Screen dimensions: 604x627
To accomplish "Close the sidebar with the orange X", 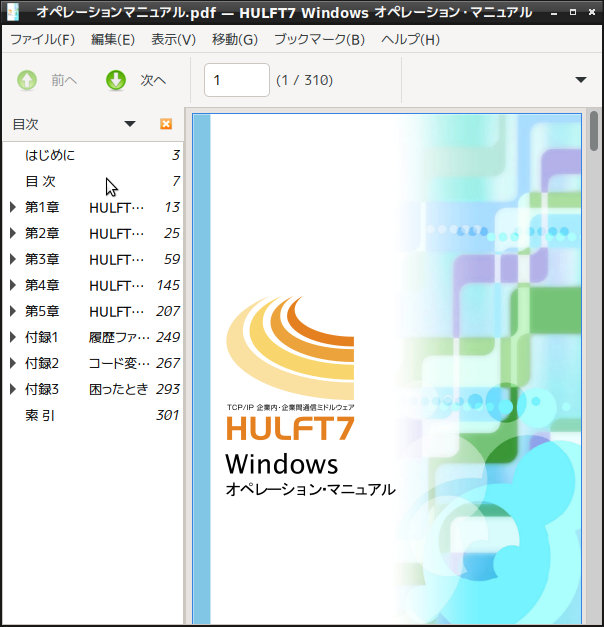I will pos(166,124).
